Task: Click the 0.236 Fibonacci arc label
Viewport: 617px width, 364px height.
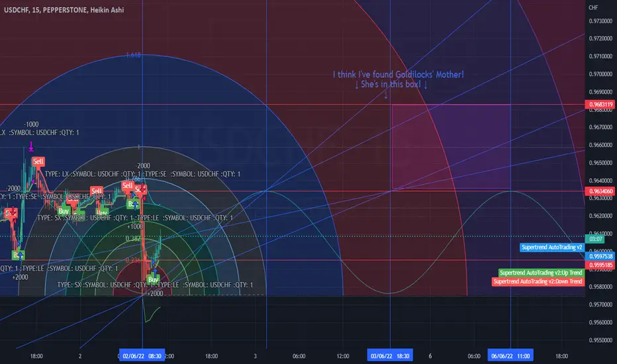Action: (133, 261)
